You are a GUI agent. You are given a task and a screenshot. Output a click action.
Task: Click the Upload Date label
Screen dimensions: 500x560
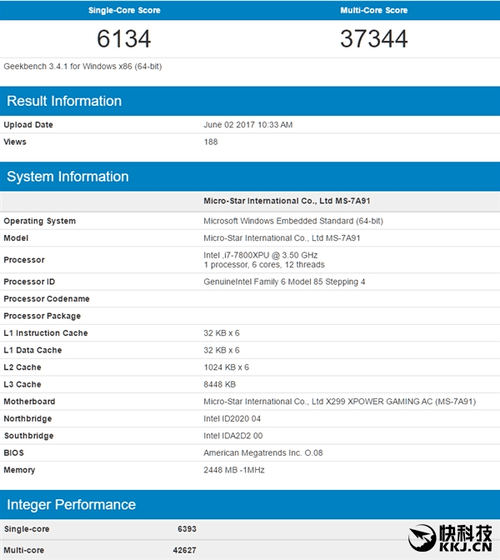[28, 125]
